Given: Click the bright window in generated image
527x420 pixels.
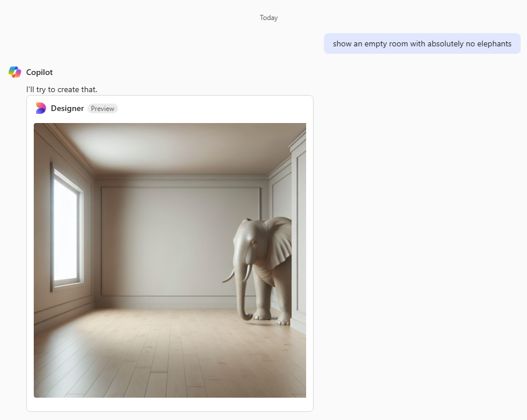Looking at the screenshot, I should click(x=65, y=229).
